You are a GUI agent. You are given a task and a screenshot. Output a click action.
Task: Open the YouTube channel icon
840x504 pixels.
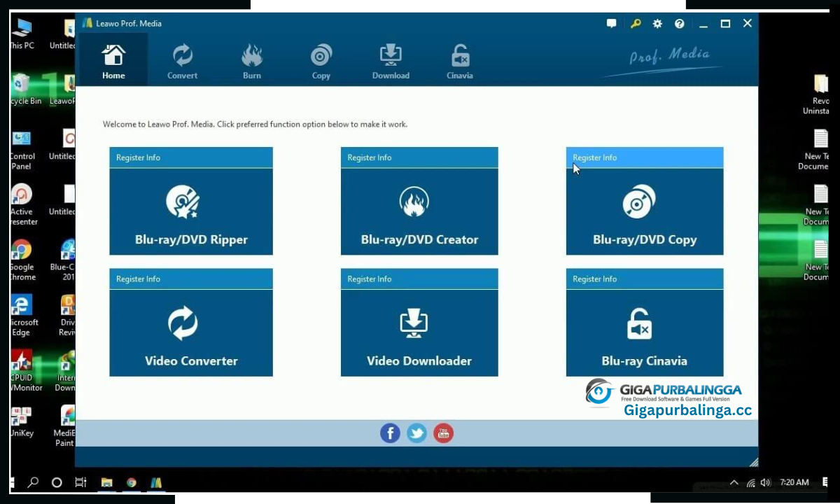pos(443,433)
